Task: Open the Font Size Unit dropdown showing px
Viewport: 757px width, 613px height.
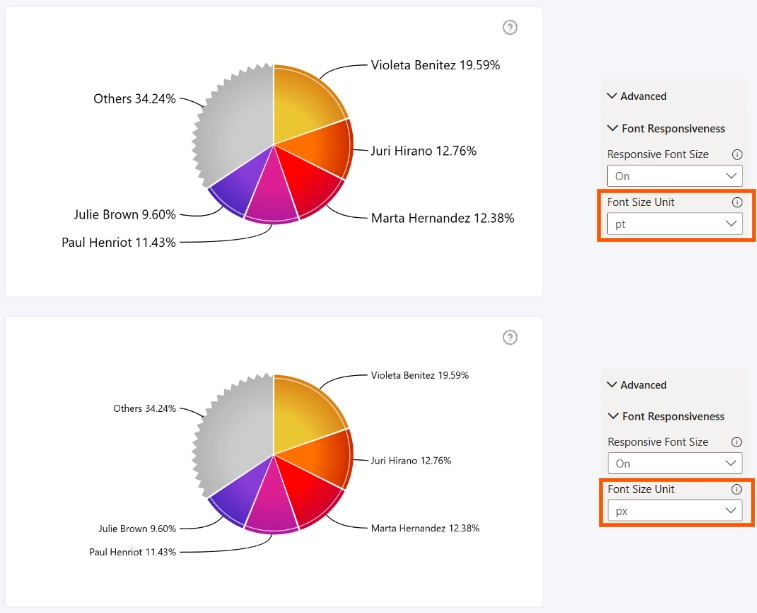Action: [x=675, y=511]
